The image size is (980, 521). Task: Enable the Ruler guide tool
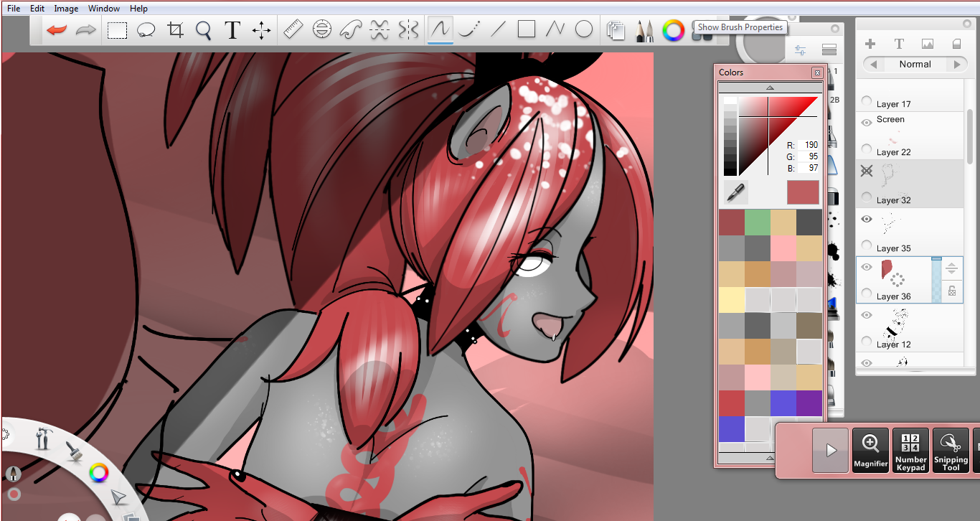coord(293,29)
